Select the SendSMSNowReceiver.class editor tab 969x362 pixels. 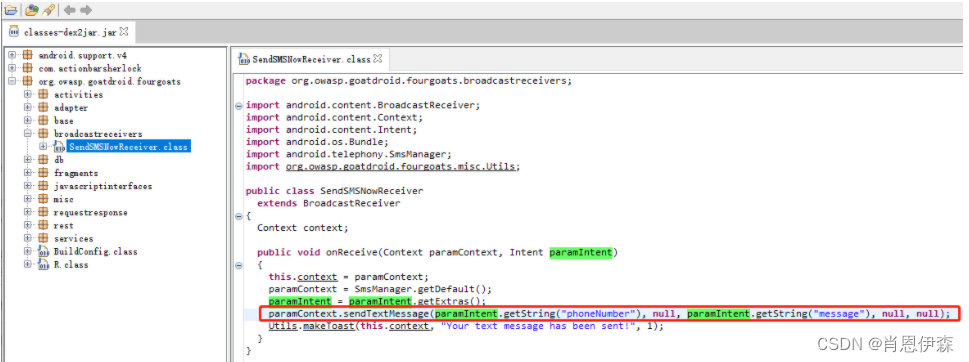[311, 59]
